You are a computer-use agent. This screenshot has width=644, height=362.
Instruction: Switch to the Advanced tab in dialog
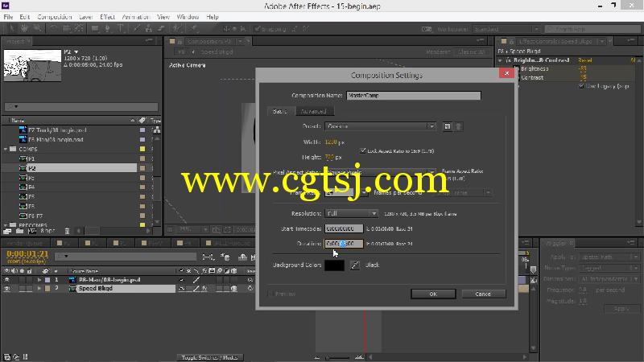313,111
